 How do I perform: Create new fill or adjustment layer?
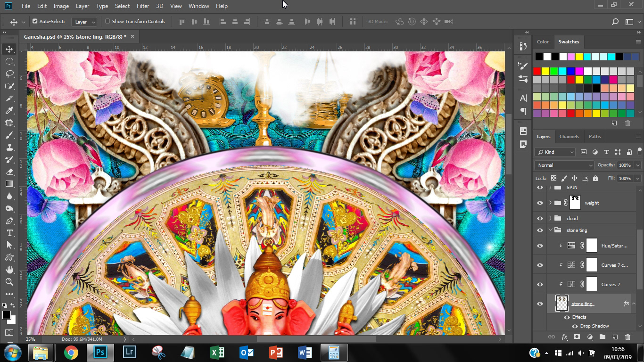coord(590,337)
